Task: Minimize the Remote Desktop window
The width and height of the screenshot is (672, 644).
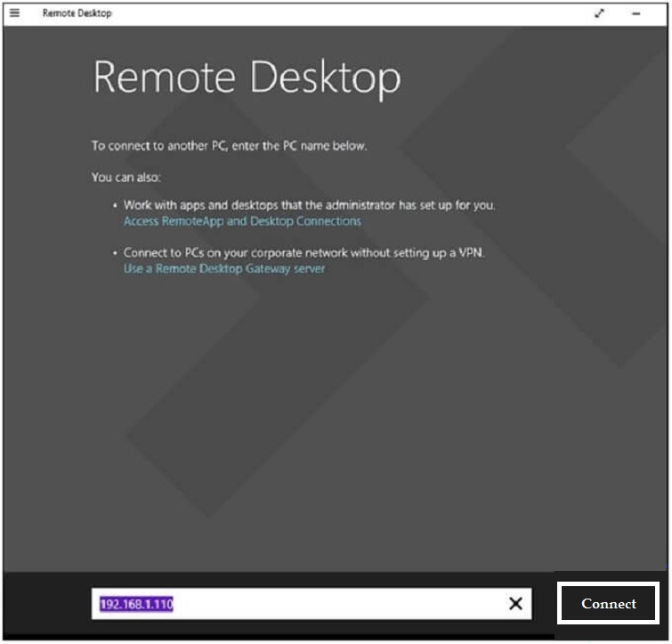Action: point(636,13)
